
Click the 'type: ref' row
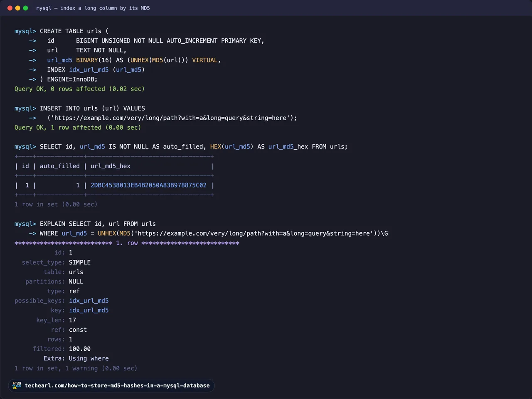[x=63, y=291]
